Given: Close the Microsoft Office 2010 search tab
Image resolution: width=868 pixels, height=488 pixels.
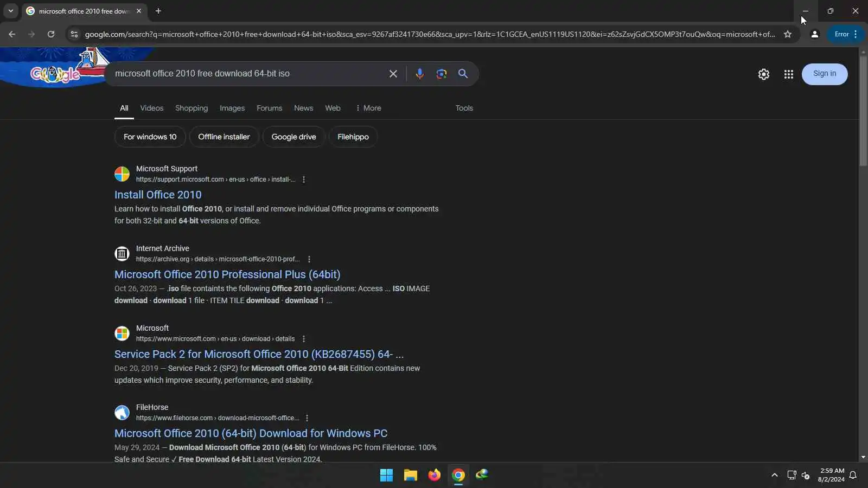Looking at the screenshot, I should coord(139,11).
